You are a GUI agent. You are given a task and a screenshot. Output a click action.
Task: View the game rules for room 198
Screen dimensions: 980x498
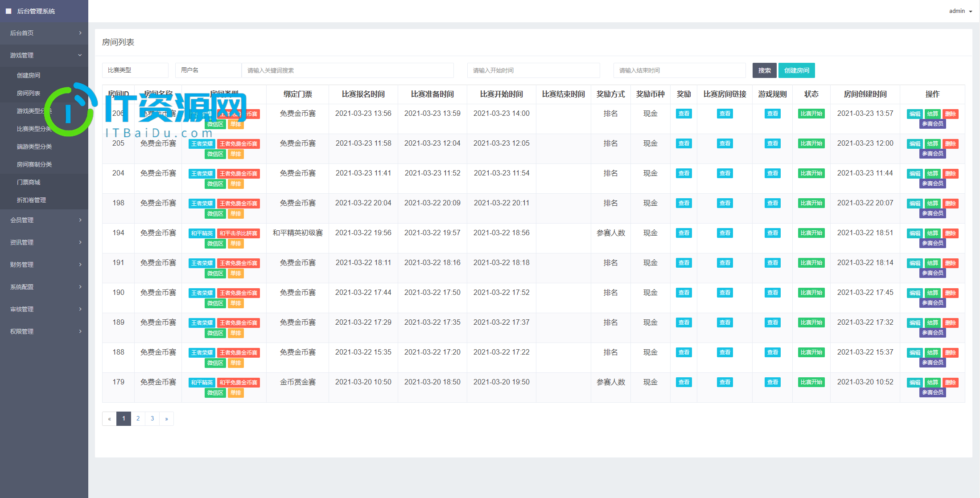click(x=772, y=203)
